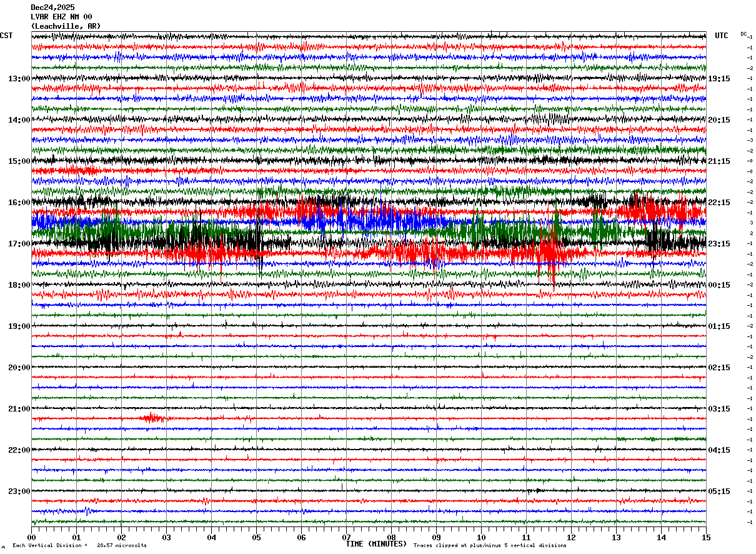
Task: Click the 13:00 CST time label
Action: (x=19, y=79)
